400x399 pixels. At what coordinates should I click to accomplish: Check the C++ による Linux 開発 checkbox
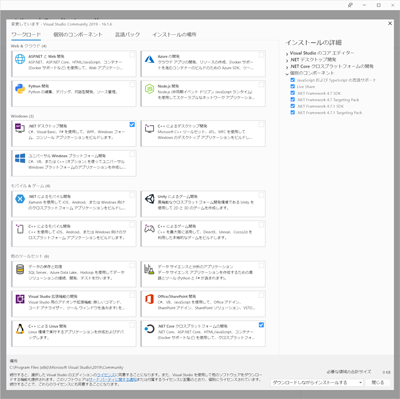pyautogui.click(x=132, y=325)
